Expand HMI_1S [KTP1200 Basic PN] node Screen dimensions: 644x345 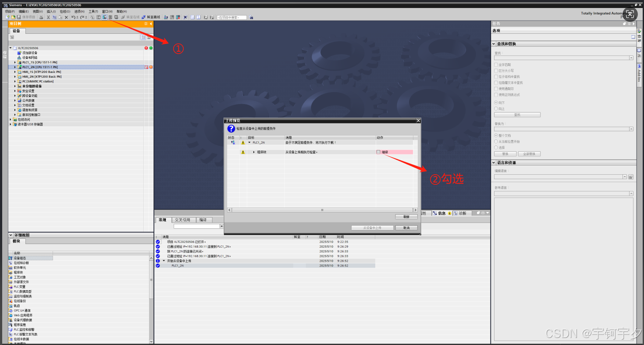pyautogui.click(x=15, y=72)
